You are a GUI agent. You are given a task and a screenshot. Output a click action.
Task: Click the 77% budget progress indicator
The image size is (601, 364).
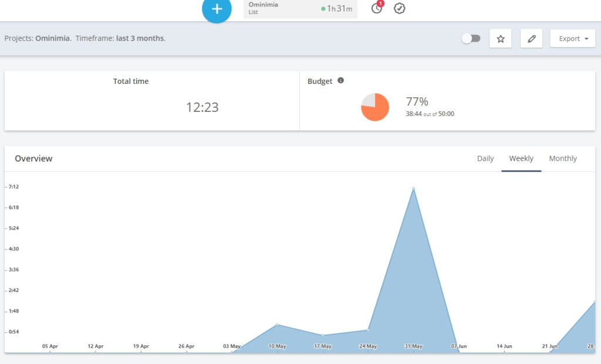point(417,101)
